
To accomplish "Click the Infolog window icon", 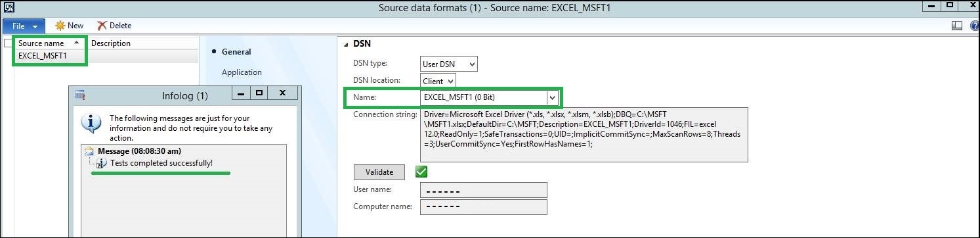I will click(79, 95).
